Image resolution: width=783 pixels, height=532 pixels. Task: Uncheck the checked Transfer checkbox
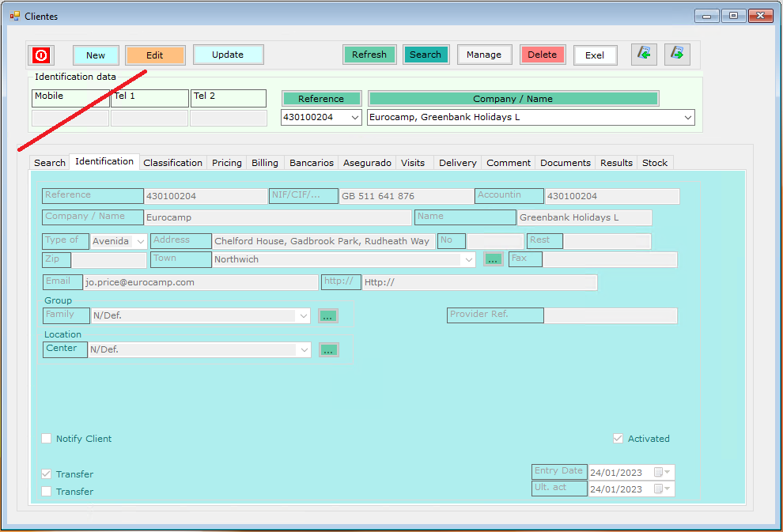coord(47,474)
